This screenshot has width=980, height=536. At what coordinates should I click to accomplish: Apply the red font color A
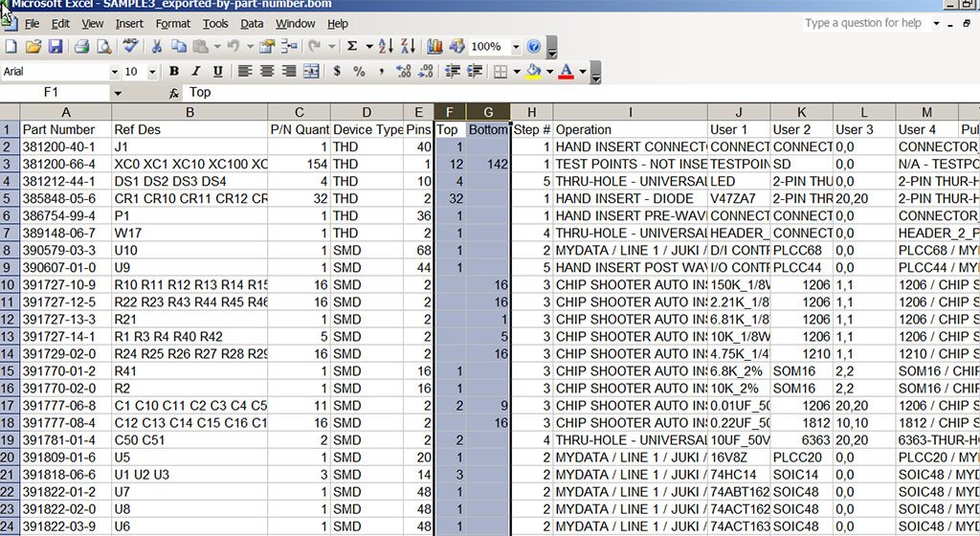(567, 71)
